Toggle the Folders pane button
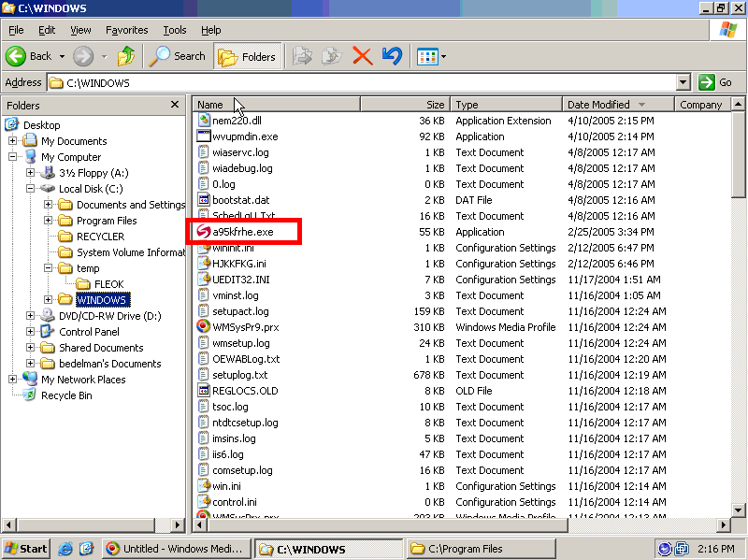The height and width of the screenshot is (560, 748). coord(247,56)
